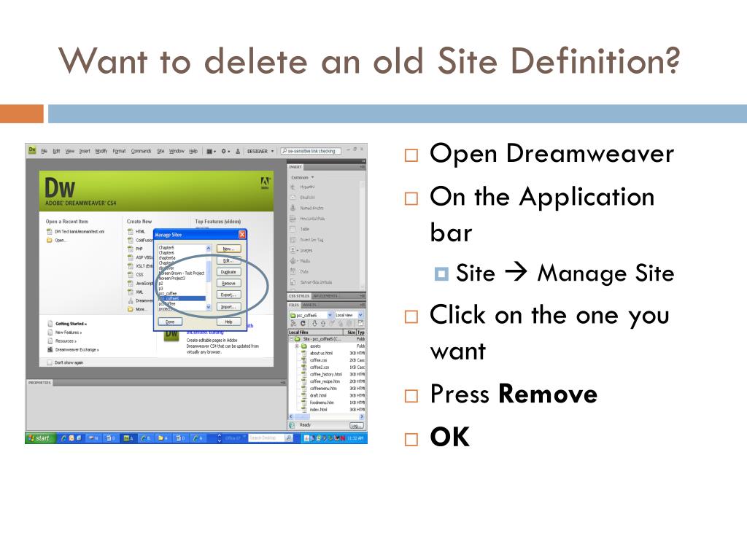Image resolution: width=747 pixels, height=560 pixels.
Task: Click the Images icon in Insert panel
Action: (x=293, y=250)
